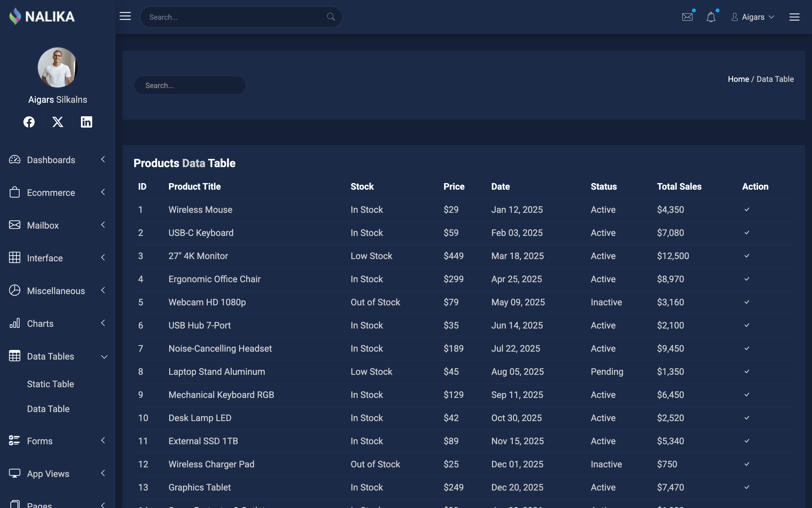Screen dimensions: 812x508
Task: Click the 'Pending' status cell
Action: [x=607, y=372]
